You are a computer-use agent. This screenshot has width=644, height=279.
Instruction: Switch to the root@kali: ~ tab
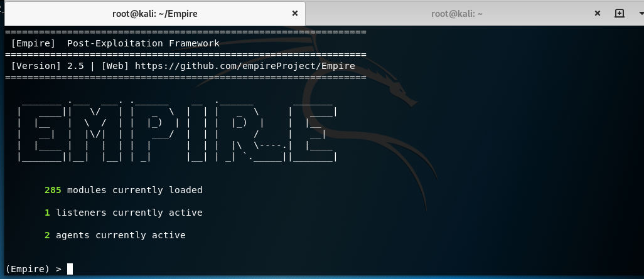click(456, 14)
